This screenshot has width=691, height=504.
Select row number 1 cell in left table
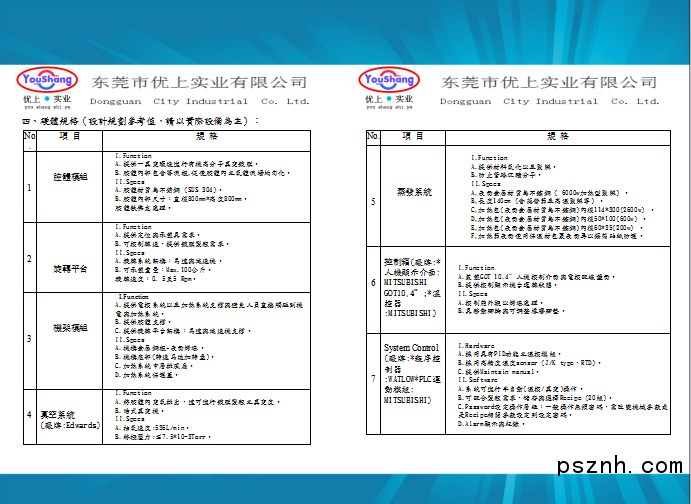(29, 186)
